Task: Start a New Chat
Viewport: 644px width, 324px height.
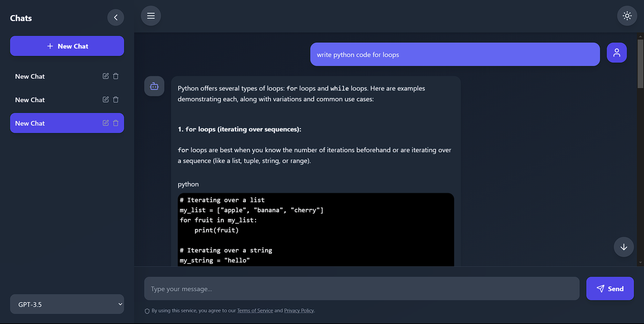Action: [x=67, y=46]
